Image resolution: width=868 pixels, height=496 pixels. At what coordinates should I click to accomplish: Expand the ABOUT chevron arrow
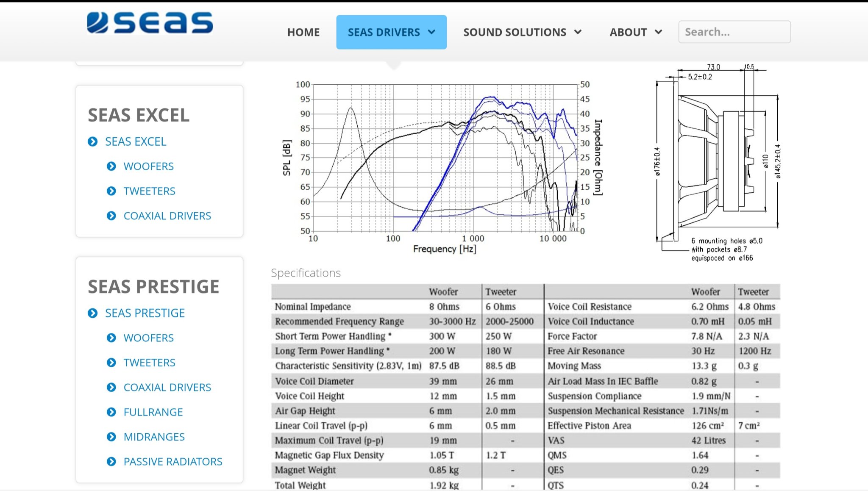[658, 32]
